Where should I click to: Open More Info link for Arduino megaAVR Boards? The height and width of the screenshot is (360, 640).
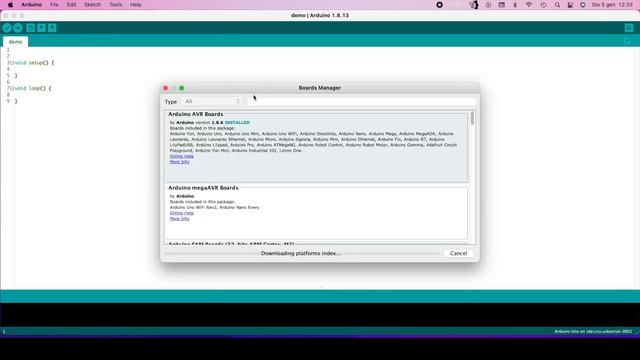tap(179, 219)
